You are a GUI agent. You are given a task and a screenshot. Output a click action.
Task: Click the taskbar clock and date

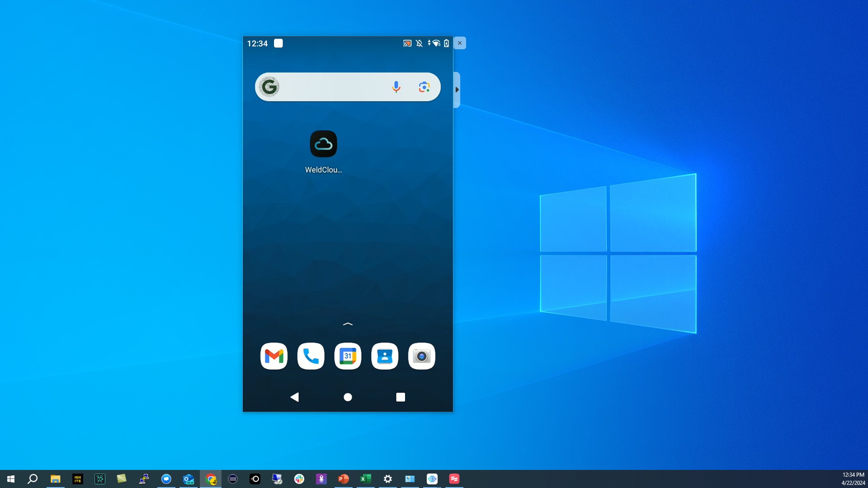coord(853,479)
